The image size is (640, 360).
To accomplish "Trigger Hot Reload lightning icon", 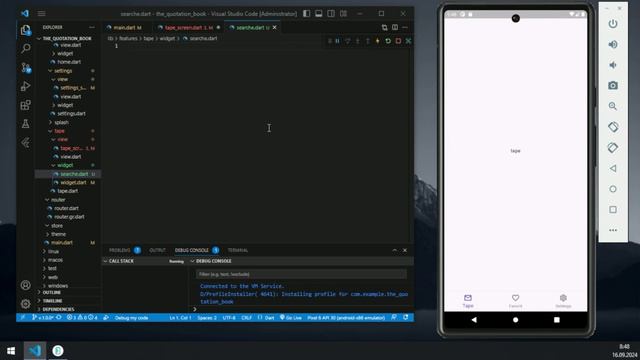I will pyautogui.click(x=378, y=41).
